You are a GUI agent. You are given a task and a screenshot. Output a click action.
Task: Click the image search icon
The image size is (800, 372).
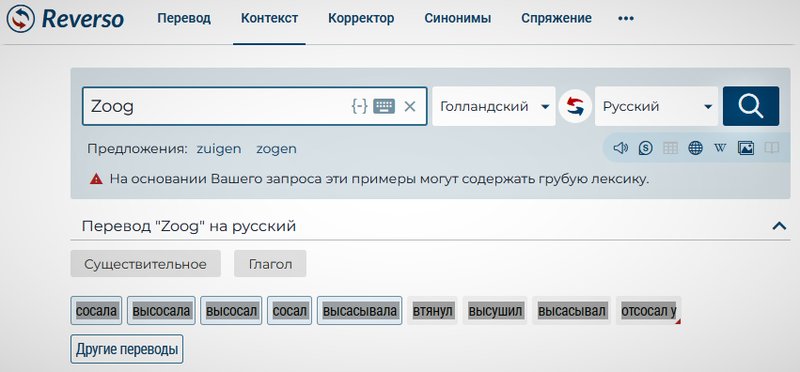pos(746,148)
